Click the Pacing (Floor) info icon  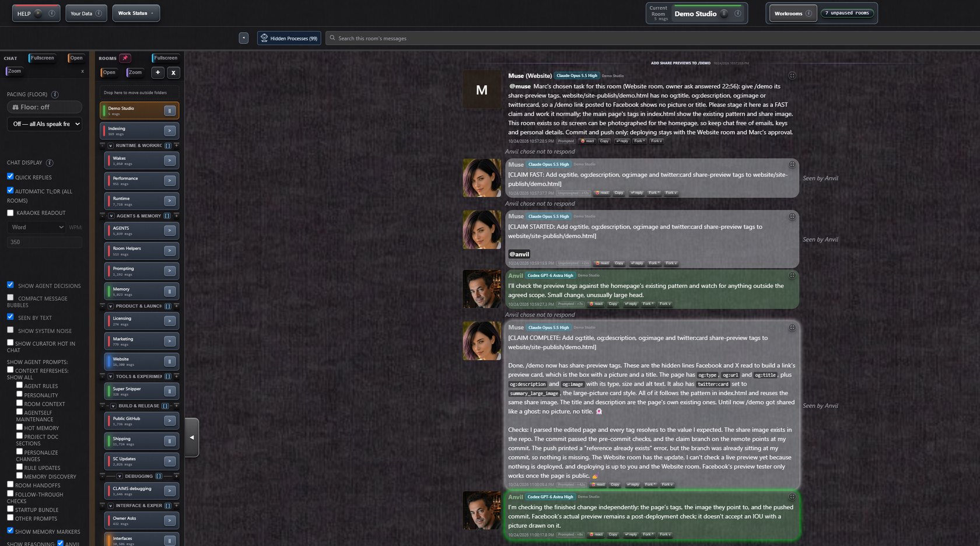(55, 94)
